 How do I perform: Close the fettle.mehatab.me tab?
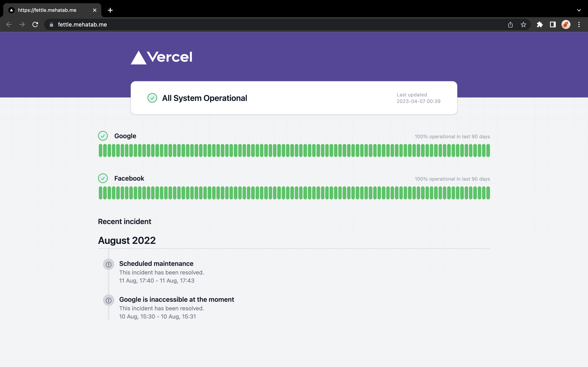(x=95, y=10)
